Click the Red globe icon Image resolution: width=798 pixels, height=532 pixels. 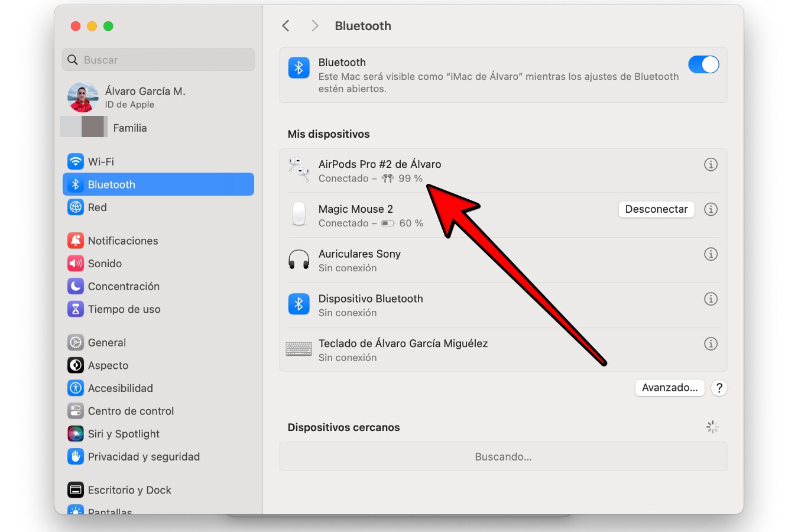76,207
